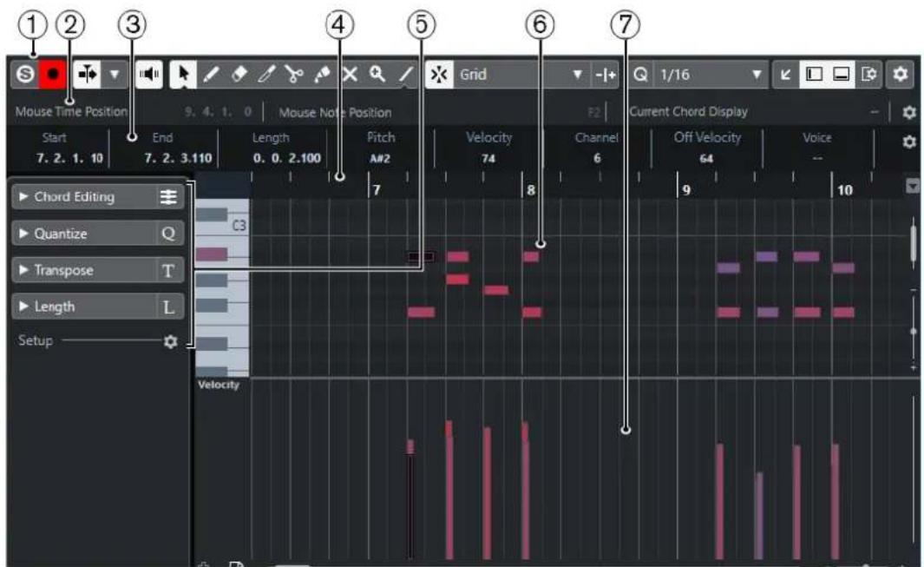Open the Grid snap type dropdown
The image size is (924, 567).
click(x=521, y=75)
